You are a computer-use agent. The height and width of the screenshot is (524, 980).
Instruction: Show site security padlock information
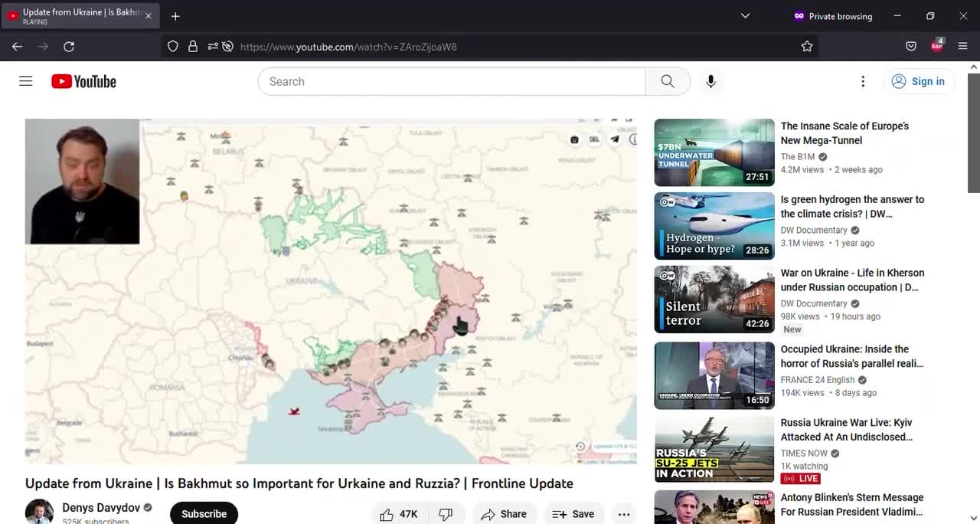pyautogui.click(x=193, y=47)
